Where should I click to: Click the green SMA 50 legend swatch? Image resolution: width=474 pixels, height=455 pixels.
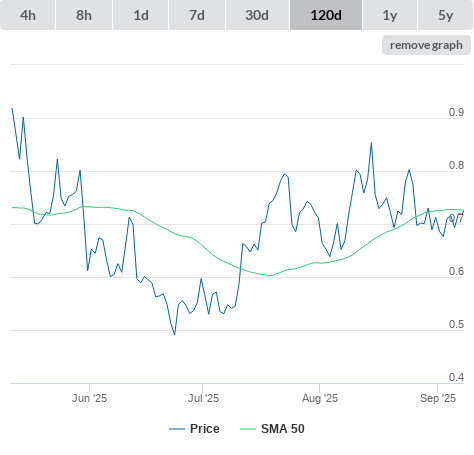248,429
